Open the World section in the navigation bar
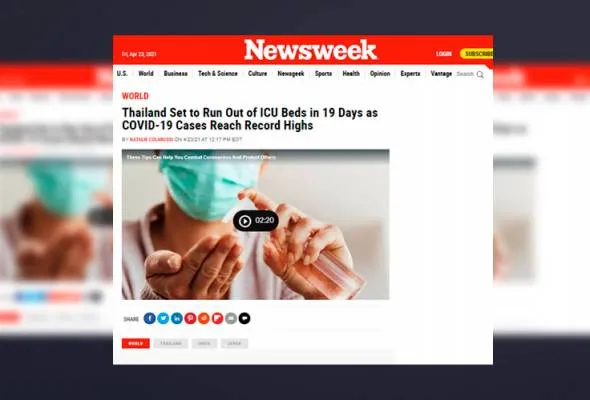Viewport: 590px width, 400px height. (146, 73)
